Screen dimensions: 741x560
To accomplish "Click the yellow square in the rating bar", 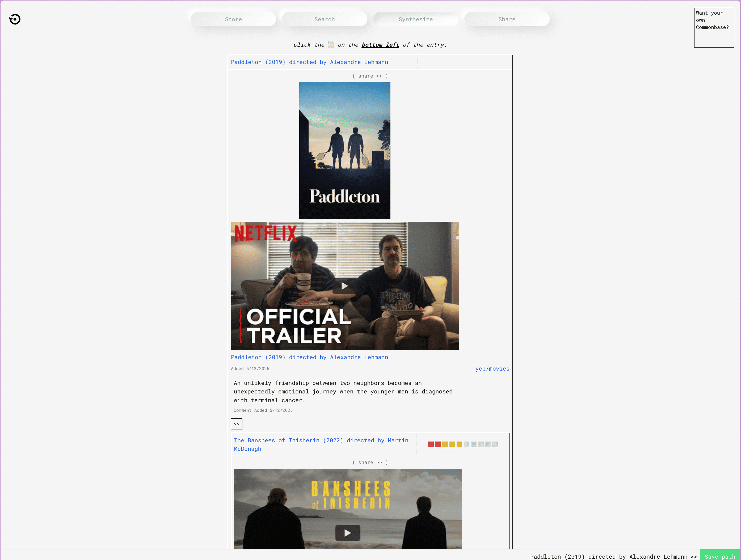I will coord(452,444).
